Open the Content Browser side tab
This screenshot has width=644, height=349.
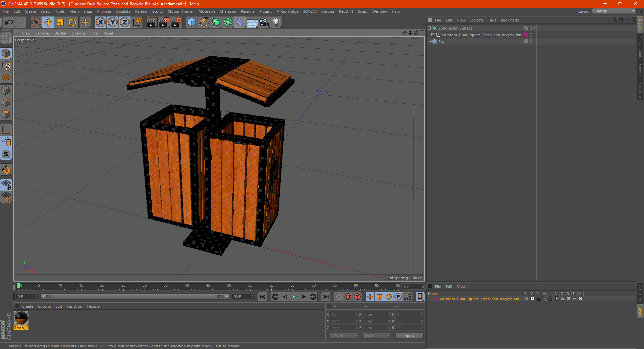tap(640, 63)
